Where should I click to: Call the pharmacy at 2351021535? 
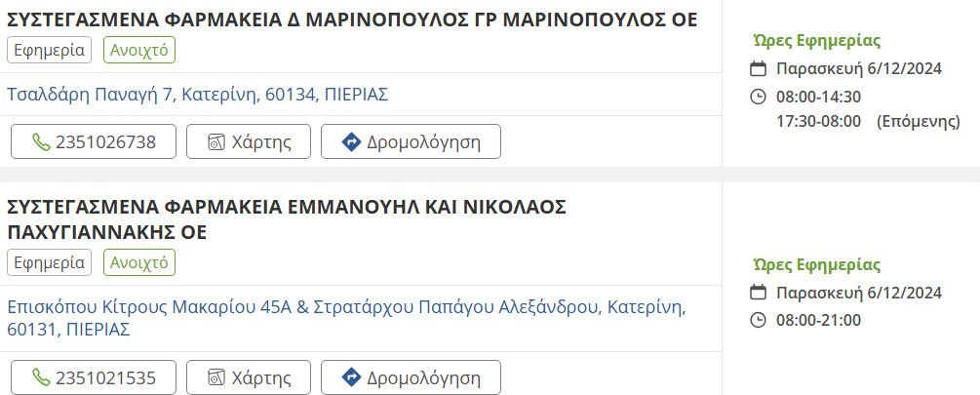tap(94, 377)
